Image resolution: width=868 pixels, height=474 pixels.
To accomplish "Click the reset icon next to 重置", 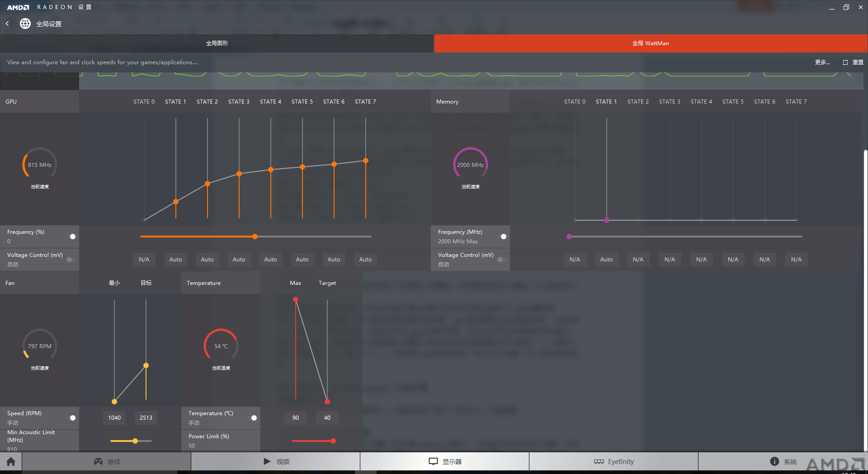I will 845,62.
